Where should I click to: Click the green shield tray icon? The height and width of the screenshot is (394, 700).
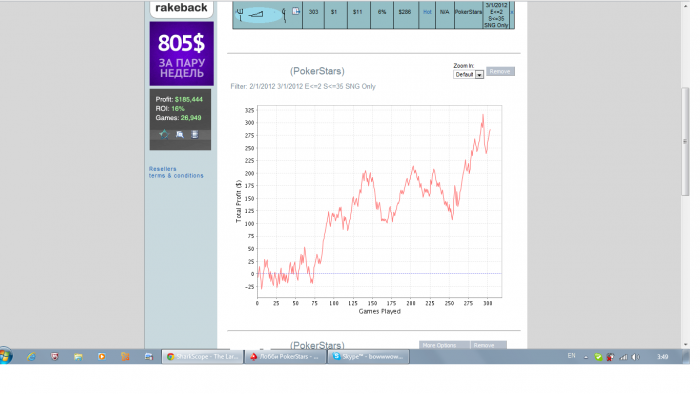point(598,357)
